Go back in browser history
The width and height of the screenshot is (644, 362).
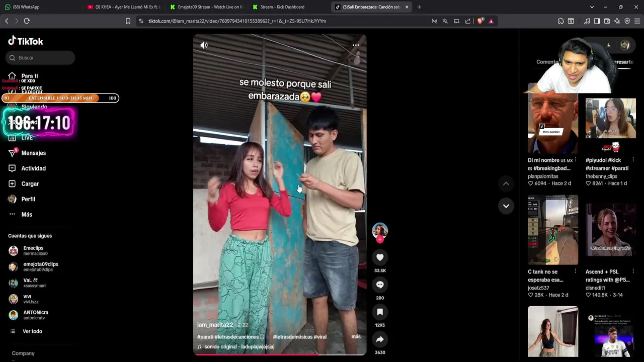(7, 21)
